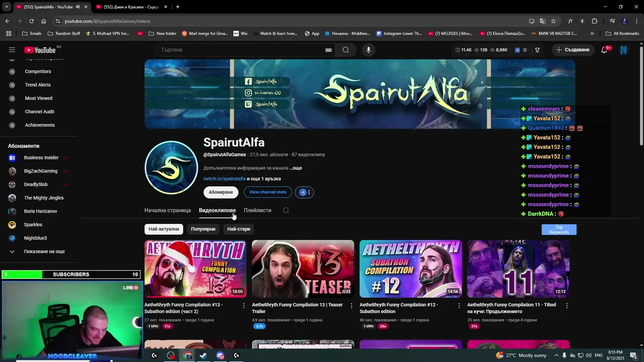Open the Chrome apps grid in bookmarks bar

point(9,34)
